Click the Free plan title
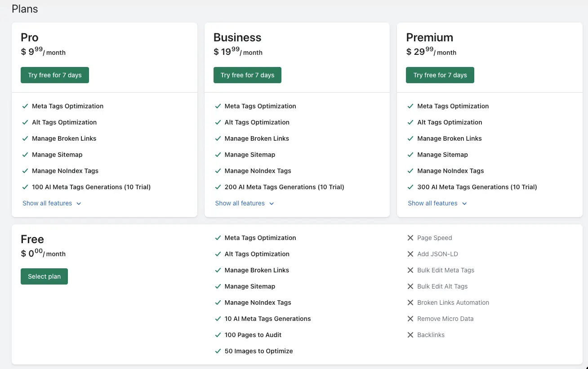Viewport: 588px width, 369px height. pos(32,239)
